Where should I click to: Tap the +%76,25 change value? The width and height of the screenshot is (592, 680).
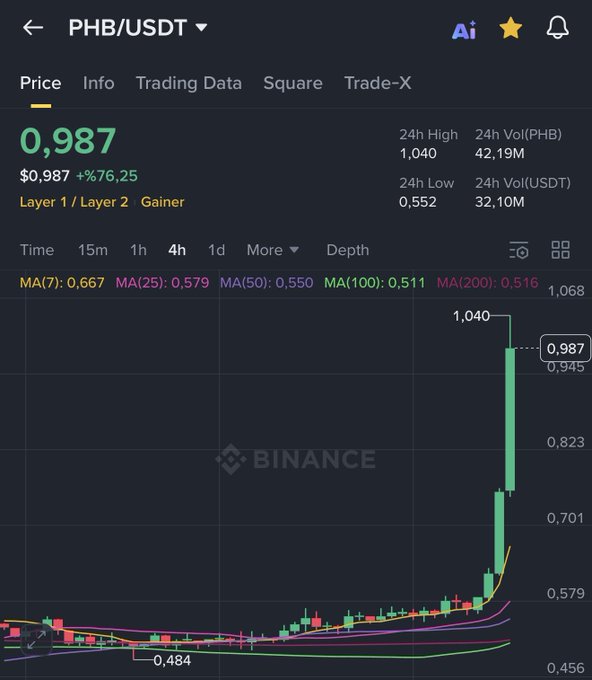tap(107, 176)
